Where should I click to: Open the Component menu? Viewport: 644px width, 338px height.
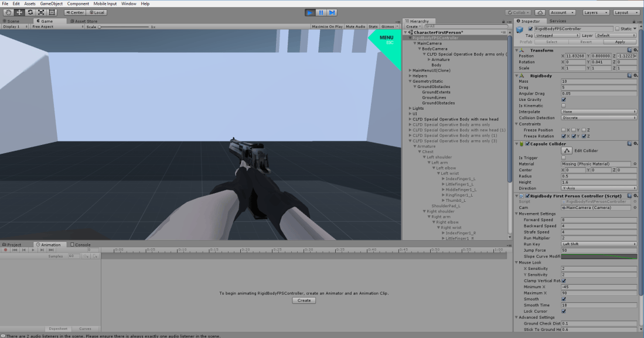(78, 4)
